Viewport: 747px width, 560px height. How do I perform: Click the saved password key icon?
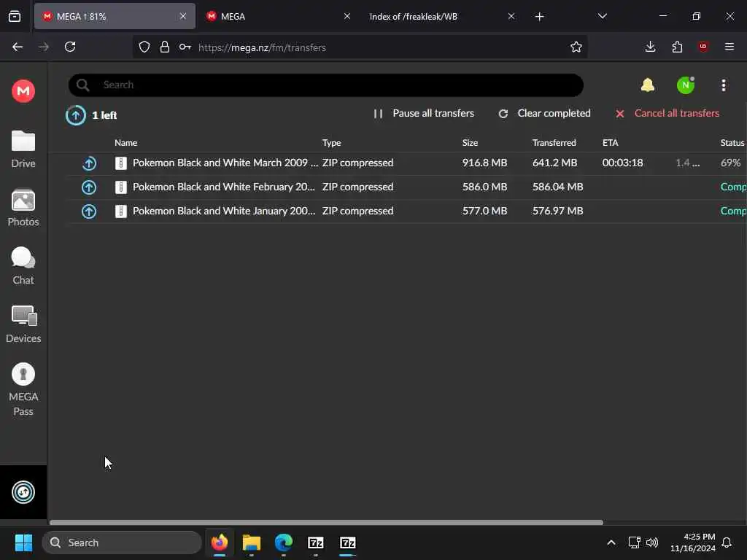[185, 47]
